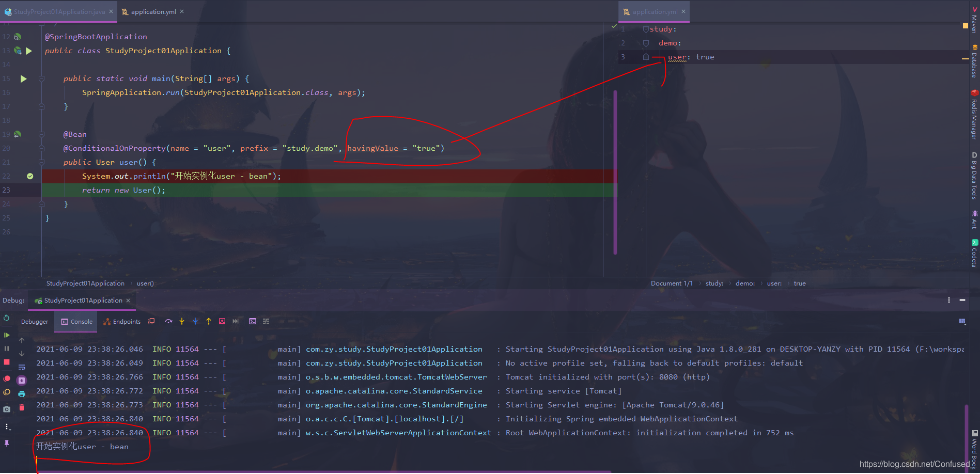
Task: Toggle soft-wrap in console
Action: click(x=22, y=367)
